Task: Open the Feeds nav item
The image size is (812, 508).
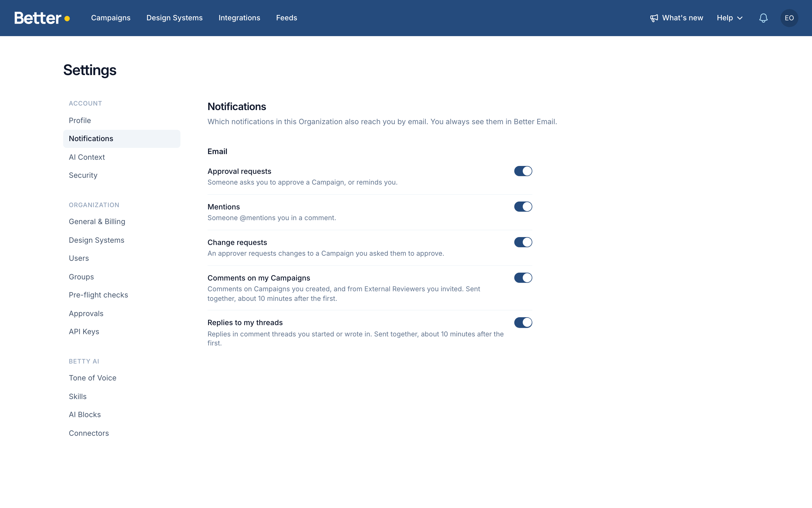Action: 286,18
